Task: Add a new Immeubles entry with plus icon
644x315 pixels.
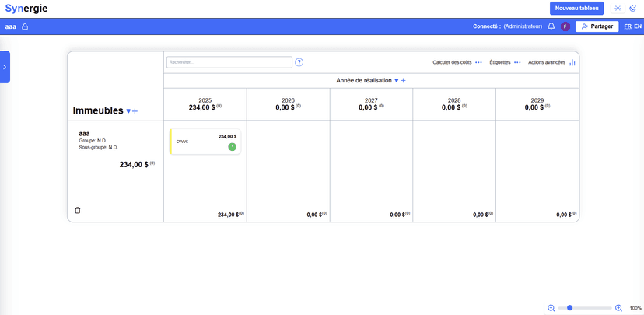Action: (x=135, y=111)
